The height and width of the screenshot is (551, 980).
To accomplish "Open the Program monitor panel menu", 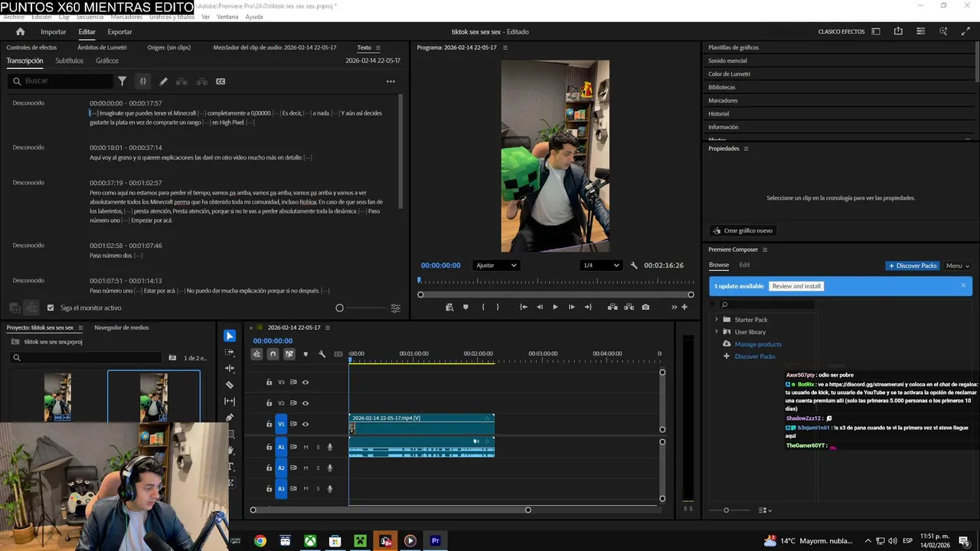I will [x=505, y=47].
